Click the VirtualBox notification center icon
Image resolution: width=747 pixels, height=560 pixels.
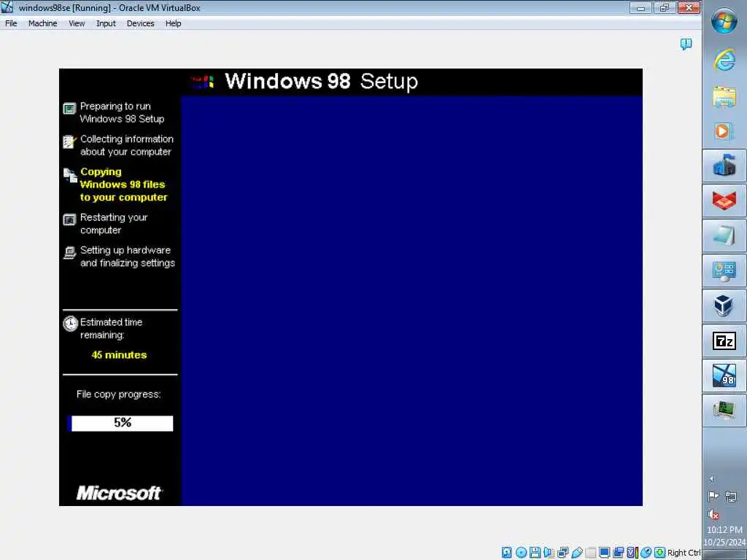click(x=686, y=44)
